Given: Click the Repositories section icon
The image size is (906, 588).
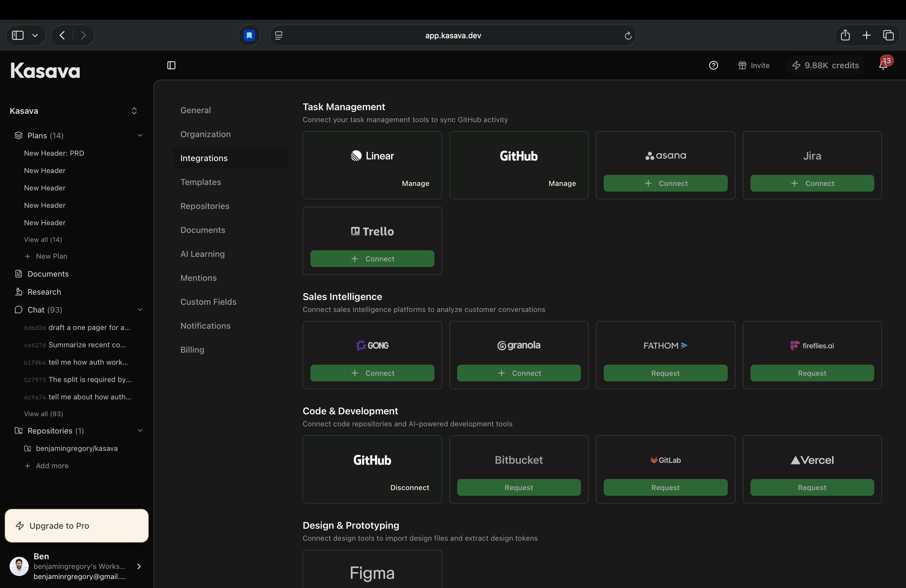Looking at the screenshot, I should pos(18,431).
